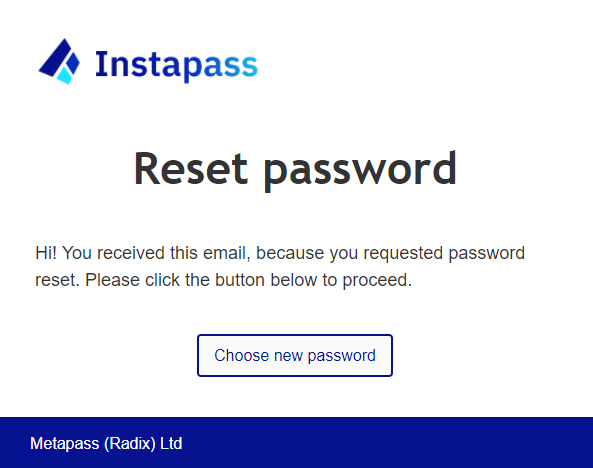Image resolution: width=593 pixels, height=468 pixels.
Task: Click the word email in the message
Action: pyautogui.click(x=227, y=253)
